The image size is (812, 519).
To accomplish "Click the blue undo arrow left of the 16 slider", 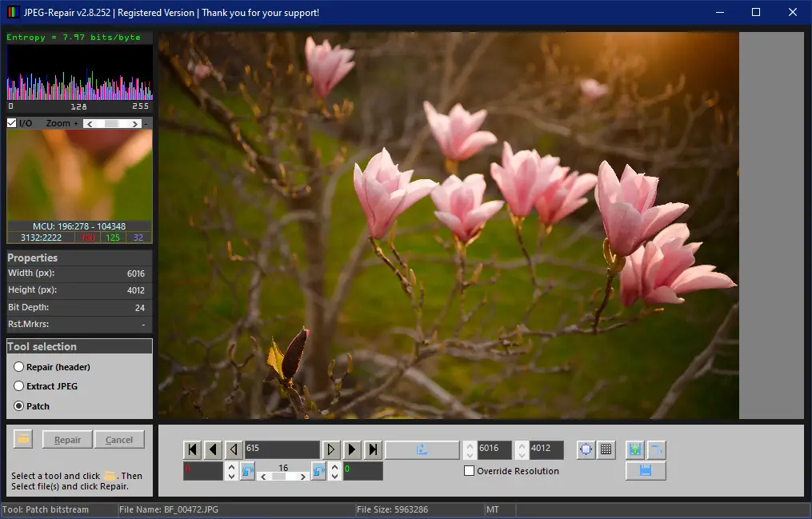I will pos(247,471).
